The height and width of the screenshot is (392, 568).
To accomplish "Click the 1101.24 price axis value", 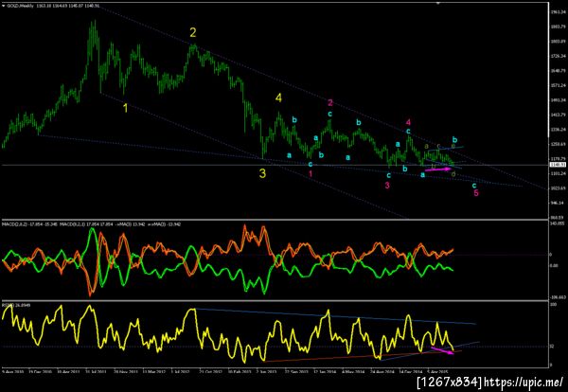I will [x=558, y=173].
